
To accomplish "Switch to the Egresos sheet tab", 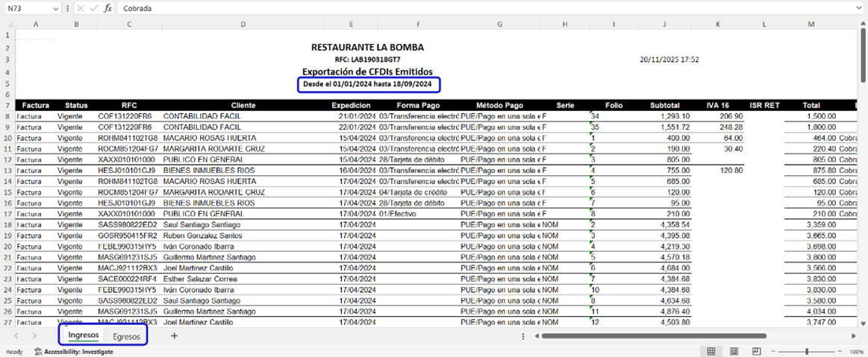I will pos(127,336).
